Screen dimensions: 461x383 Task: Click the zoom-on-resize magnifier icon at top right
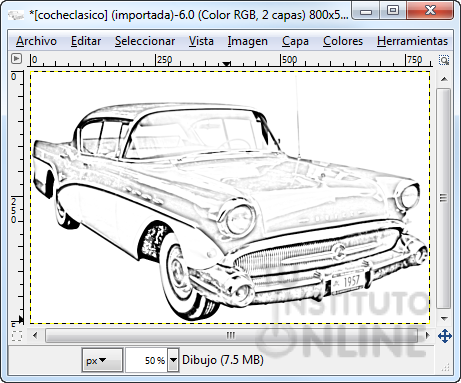(444, 60)
